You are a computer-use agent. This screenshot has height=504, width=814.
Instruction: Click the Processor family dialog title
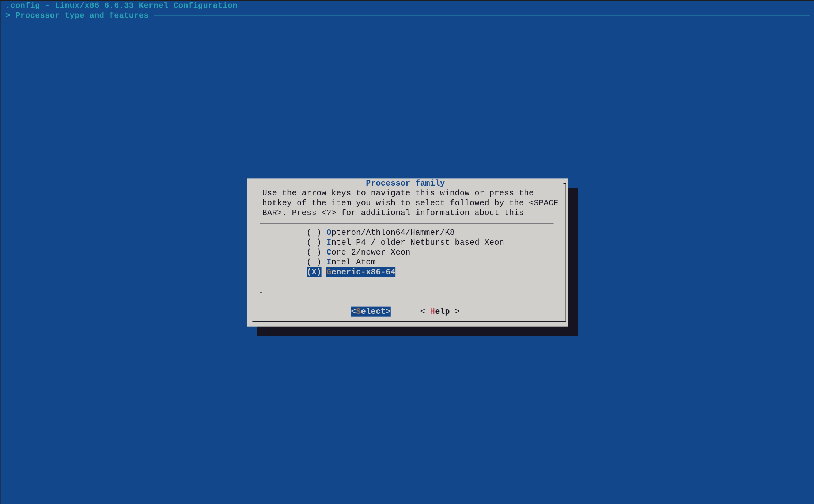click(405, 183)
